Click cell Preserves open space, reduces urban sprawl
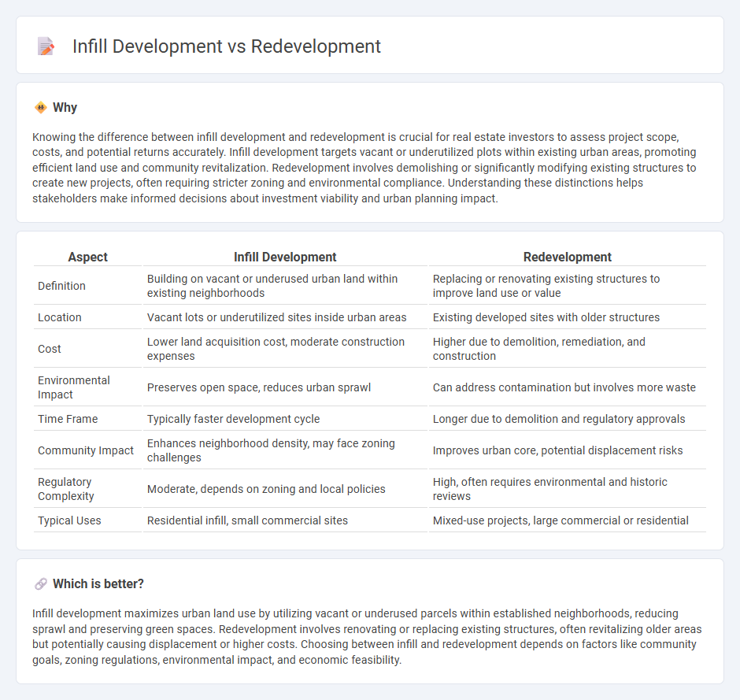Viewport: 740px width, 700px height. pos(285,387)
